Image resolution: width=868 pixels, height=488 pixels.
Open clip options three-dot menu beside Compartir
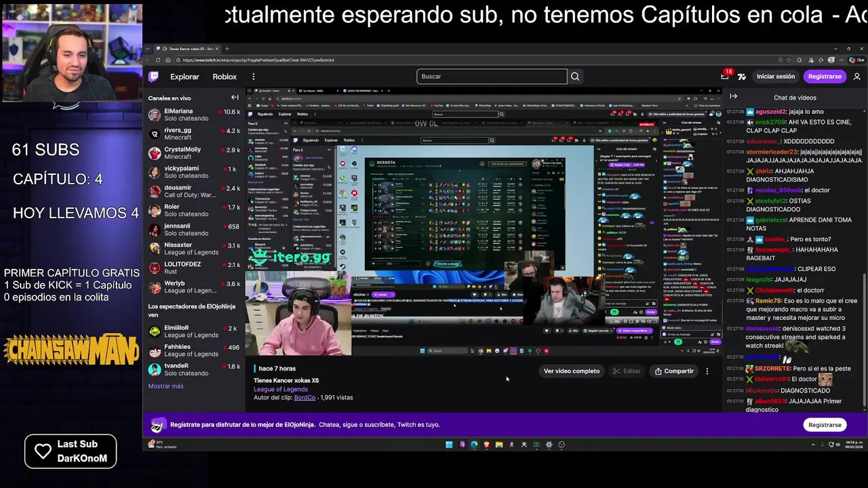click(x=707, y=371)
